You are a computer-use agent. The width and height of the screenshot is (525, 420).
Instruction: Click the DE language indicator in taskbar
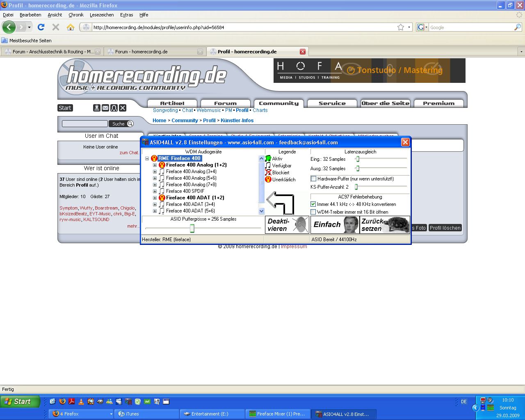tap(464, 402)
